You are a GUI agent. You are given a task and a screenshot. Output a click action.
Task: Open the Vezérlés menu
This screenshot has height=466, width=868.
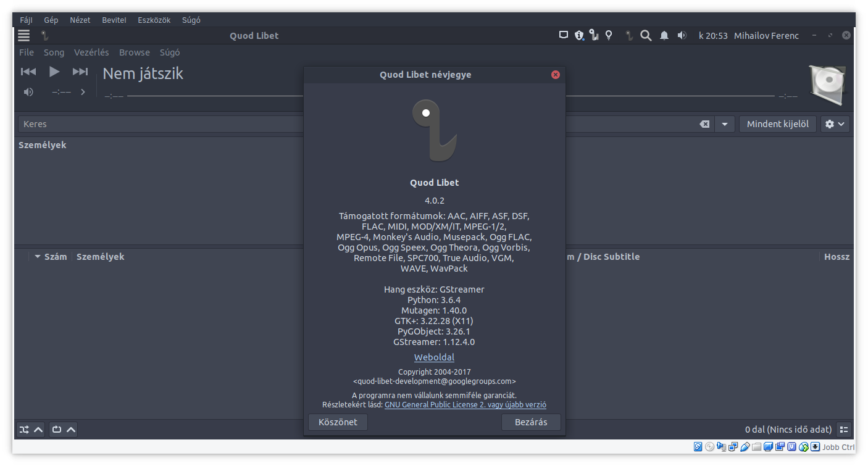91,52
